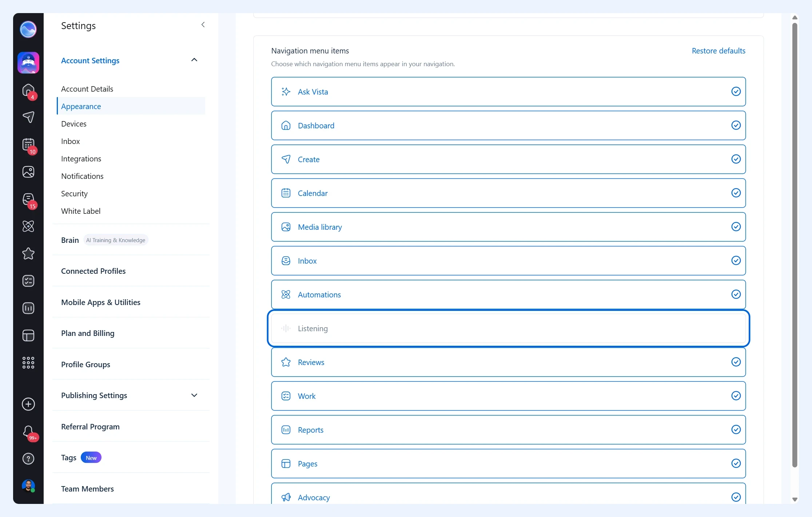Open Inbox settings in sidebar list

coord(71,141)
